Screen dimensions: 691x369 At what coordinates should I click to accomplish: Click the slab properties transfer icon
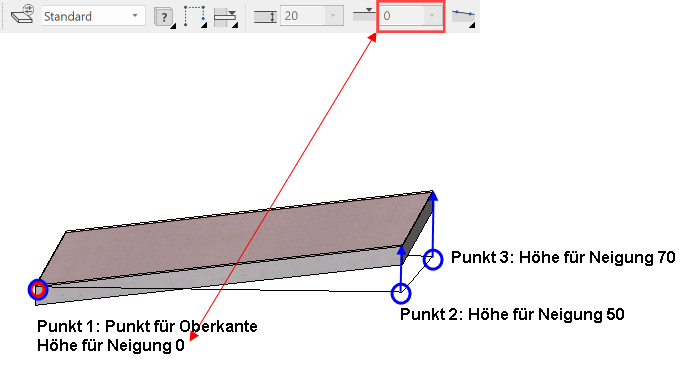click(x=23, y=15)
